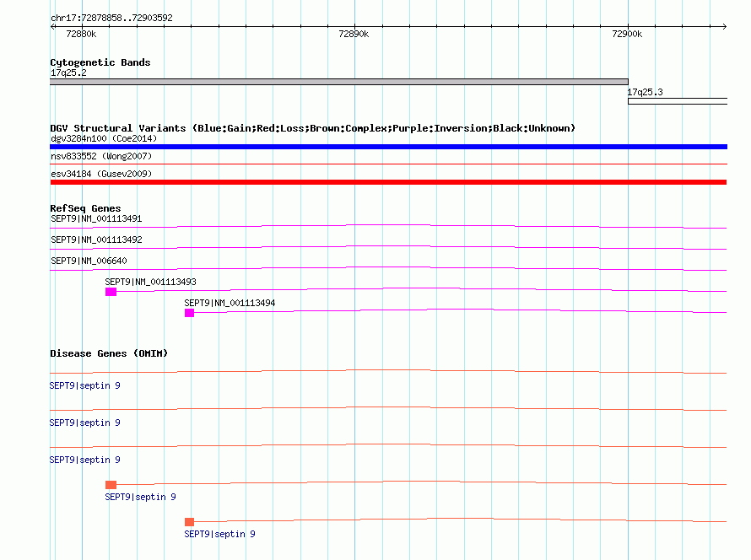Click the chr17:72878858..72903592 coordinate label

(x=111, y=18)
